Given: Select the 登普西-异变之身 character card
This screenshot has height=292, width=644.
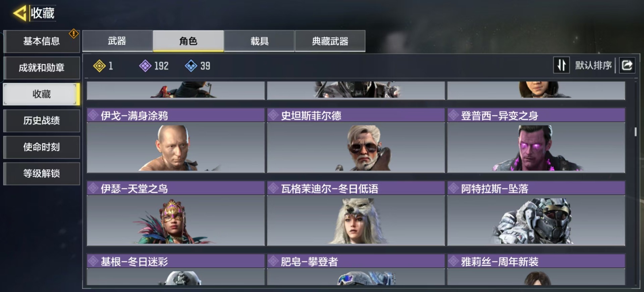Looking at the screenshot, I should (536, 140).
